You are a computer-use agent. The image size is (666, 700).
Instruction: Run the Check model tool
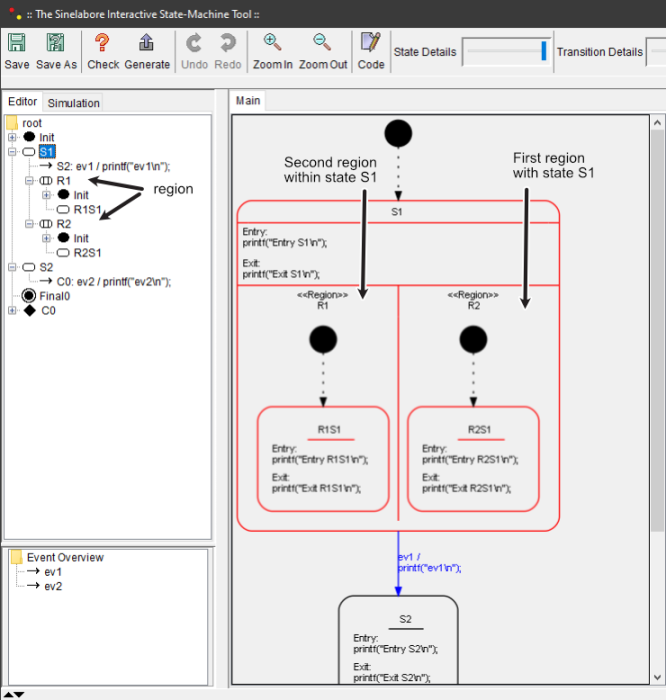[x=102, y=43]
